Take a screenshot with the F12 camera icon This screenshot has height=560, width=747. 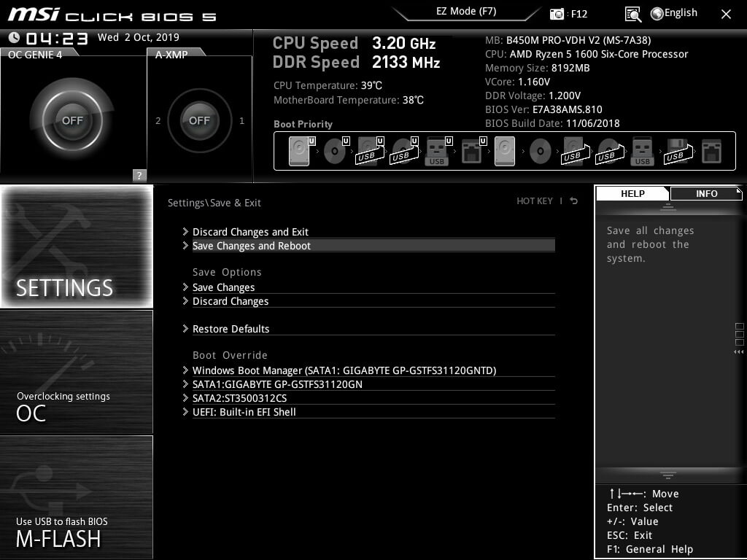click(557, 14)
